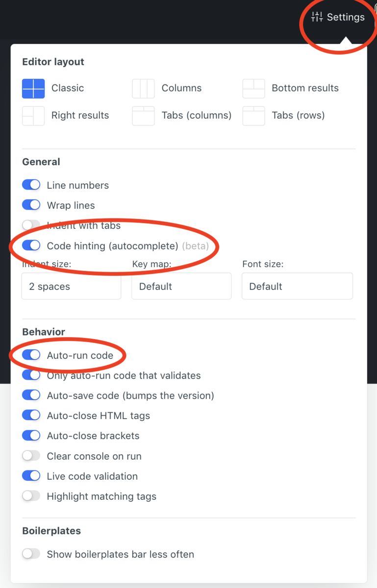
Task: Turn on Highlight matching tags
Action: 31,496
